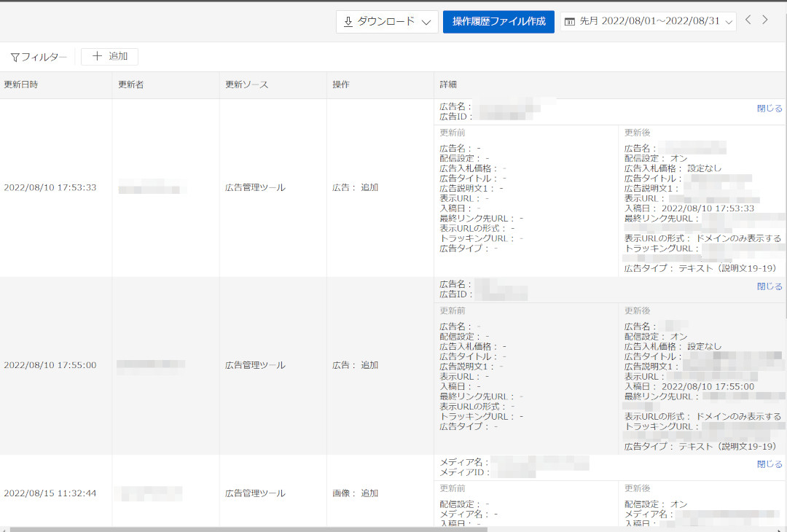Image resolution: width=787 pixels, height=532 pixels.
Task: Open the date range dropdown chevron
Action: point(729,22)
